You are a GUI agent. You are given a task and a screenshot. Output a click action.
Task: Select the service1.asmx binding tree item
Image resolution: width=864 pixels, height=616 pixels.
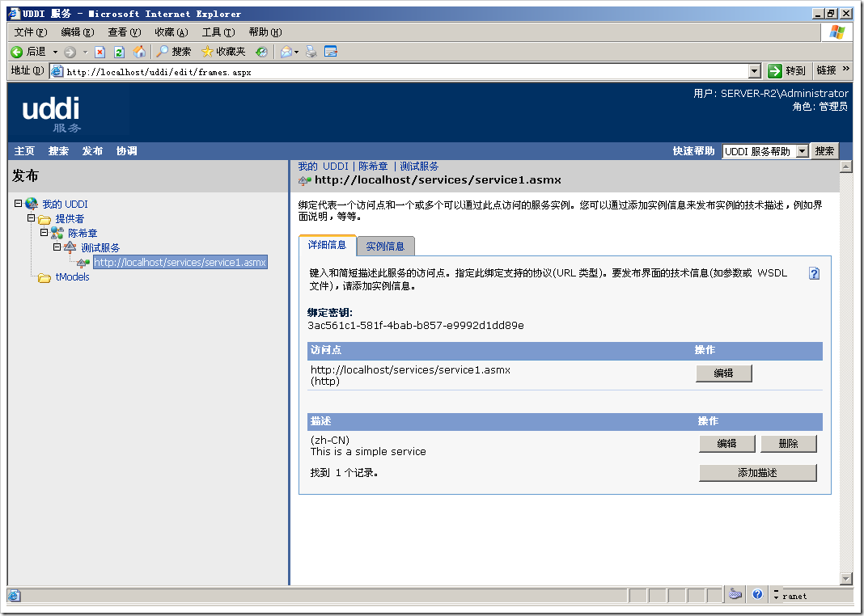(x=180, y=262)
